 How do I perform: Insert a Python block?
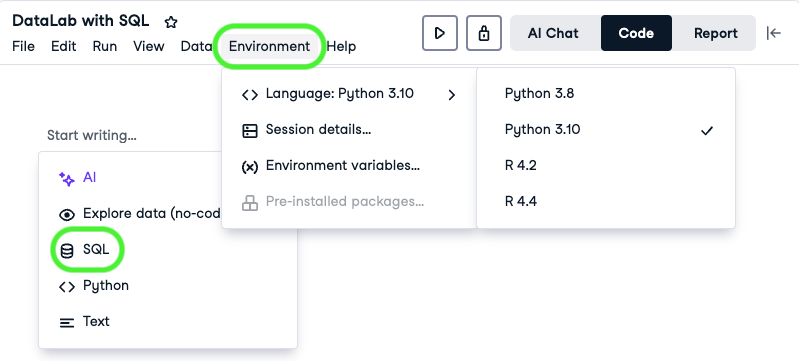click(x=168, y=286)
